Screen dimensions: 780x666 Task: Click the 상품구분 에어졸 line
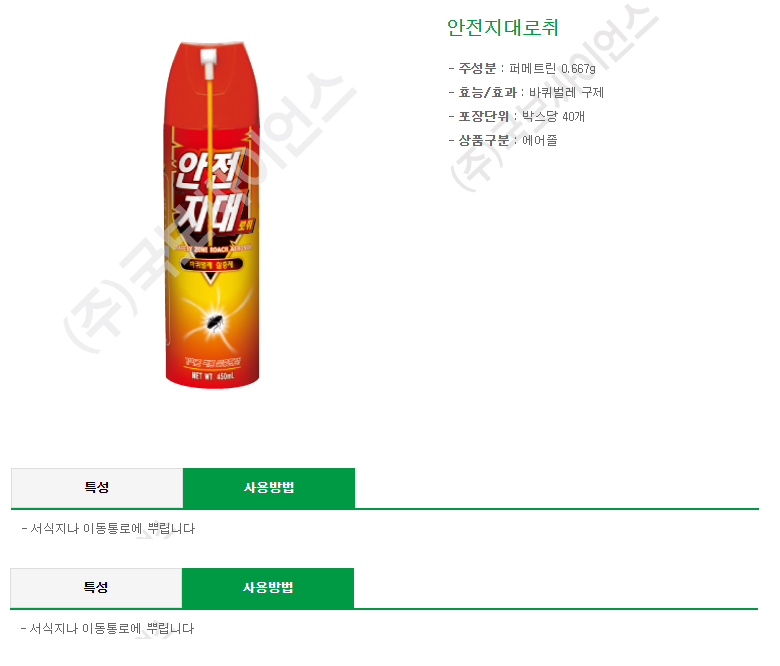503,140
